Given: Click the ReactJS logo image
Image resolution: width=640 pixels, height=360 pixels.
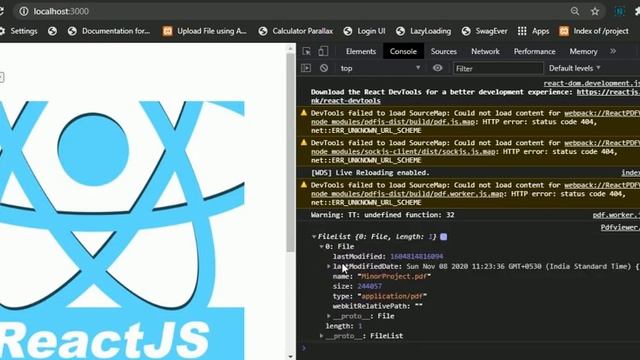Looking at the screenshot, I should [x=122, y=231].
